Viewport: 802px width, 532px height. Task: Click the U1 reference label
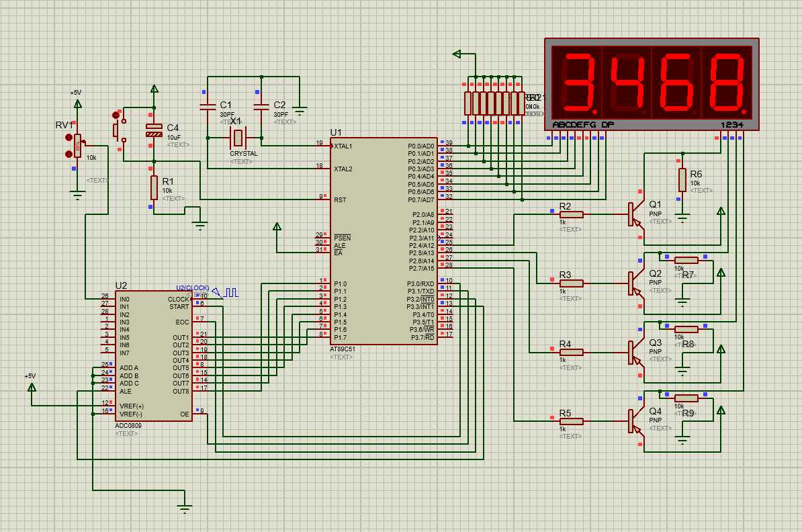tap(336, 132)
